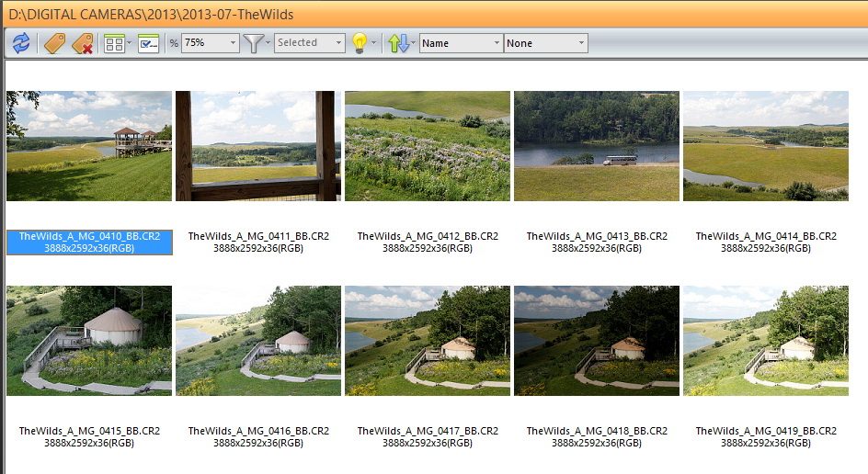Click file name TheWilds_A_MG_0418_BB.CR2
The width and height of the screenshot is (868, 474).
tap(597, 431)
